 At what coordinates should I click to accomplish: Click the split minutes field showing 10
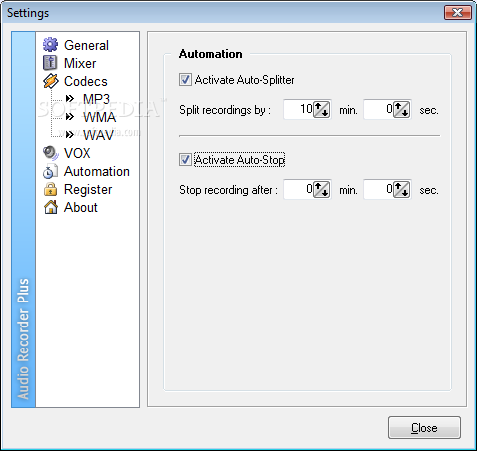298,109
